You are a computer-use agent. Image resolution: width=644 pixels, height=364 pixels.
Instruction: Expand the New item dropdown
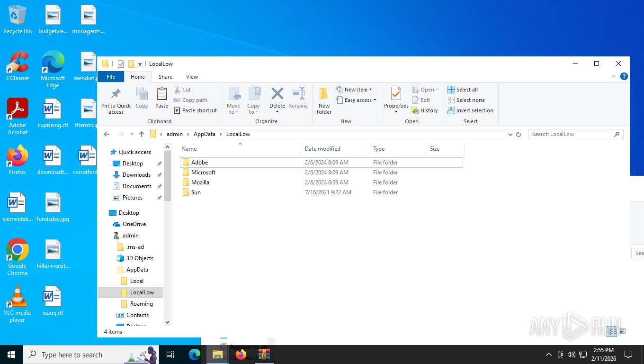pos(354,90)
